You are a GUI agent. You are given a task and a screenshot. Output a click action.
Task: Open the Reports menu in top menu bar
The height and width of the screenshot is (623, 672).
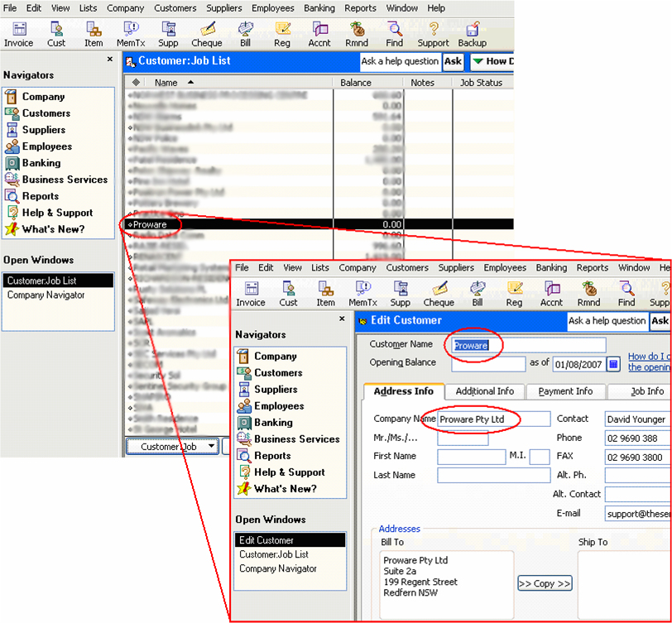click(x=360, y=8)
